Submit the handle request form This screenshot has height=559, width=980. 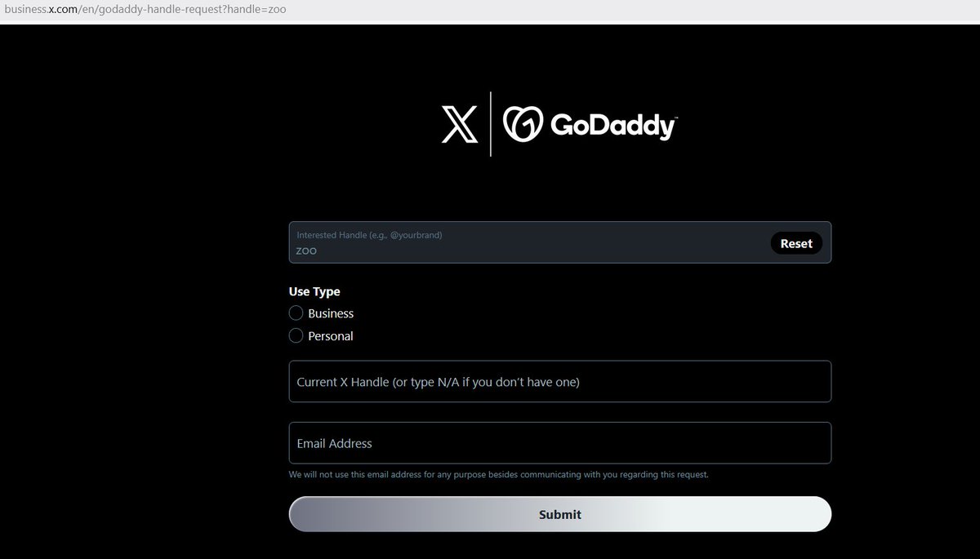[560, 514]
